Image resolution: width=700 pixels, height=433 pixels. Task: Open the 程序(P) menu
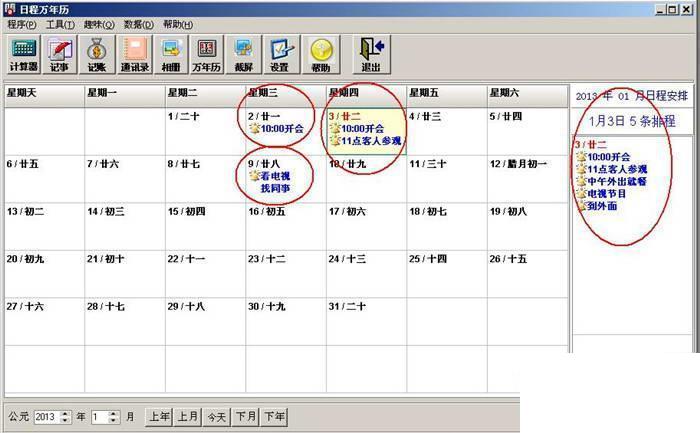(x=22, y=25)
